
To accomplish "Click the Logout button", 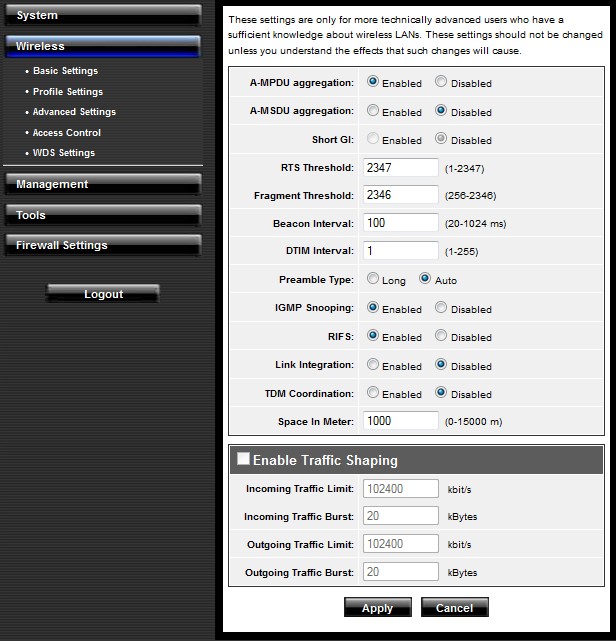I will pyautogui.click(x=103, y=294).
